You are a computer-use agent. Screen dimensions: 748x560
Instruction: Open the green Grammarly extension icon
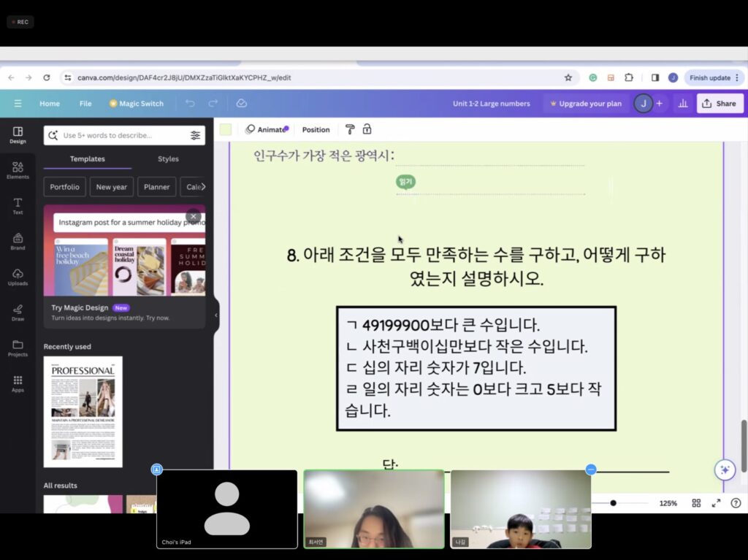[x=593, y=77]
